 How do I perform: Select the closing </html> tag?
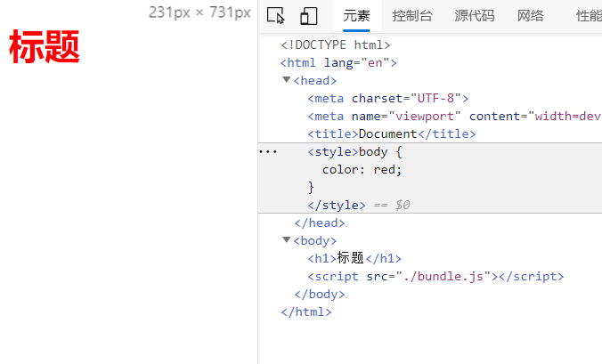tap(306, 311)
